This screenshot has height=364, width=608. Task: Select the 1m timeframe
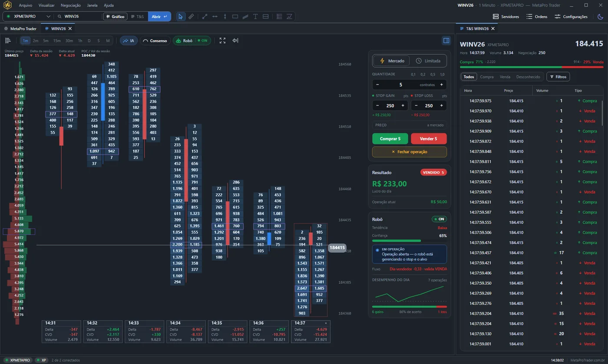(26, 41)
